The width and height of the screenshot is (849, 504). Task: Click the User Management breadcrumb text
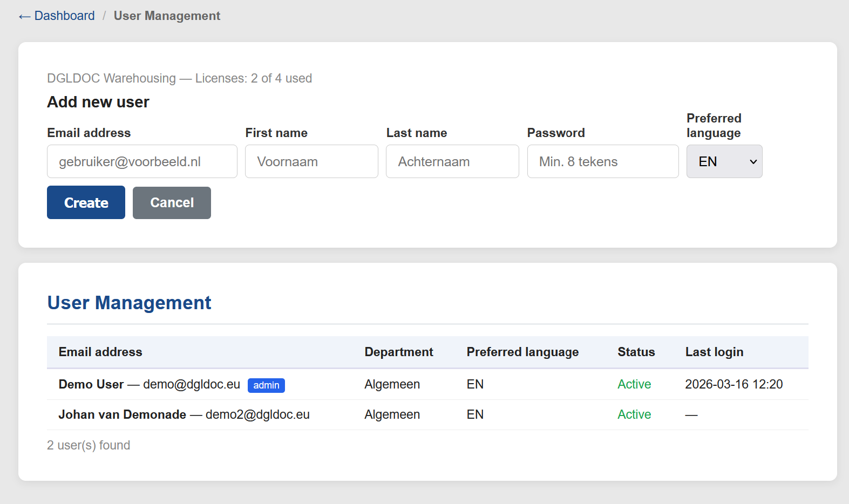click(167, 16)
